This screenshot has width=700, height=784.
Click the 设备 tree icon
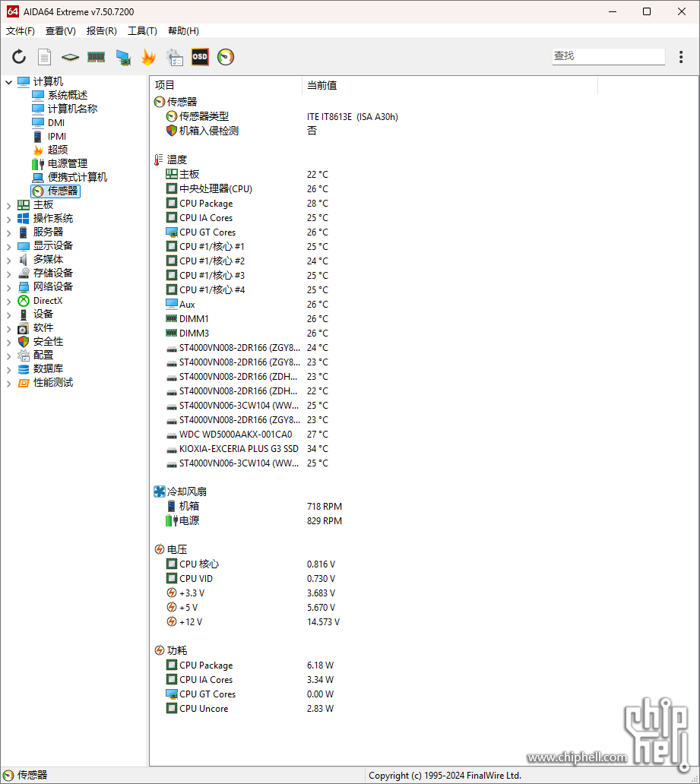pos(23,314)
